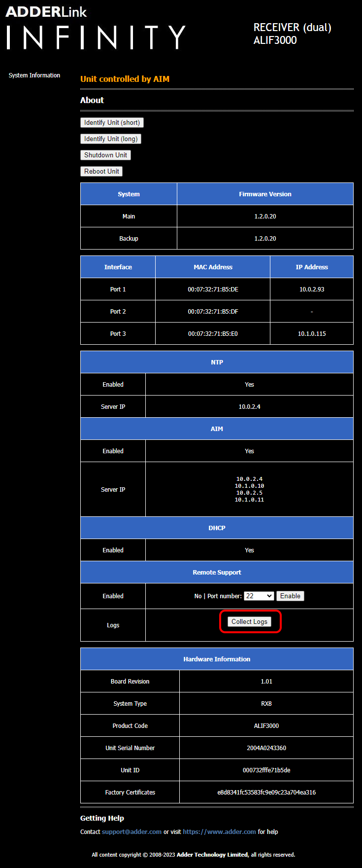The image size is (362, 868).
Task: Click the RECEIVER (dual) title text
Action: tap(292, 28)
